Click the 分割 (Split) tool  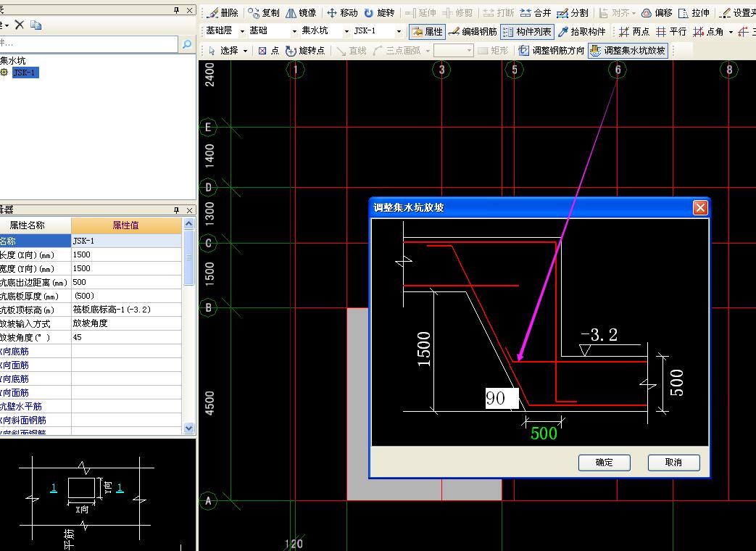pos(573,13)
